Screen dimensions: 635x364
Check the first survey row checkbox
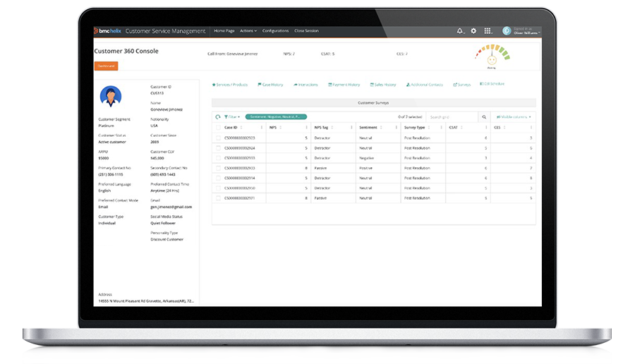pos(218,138)
